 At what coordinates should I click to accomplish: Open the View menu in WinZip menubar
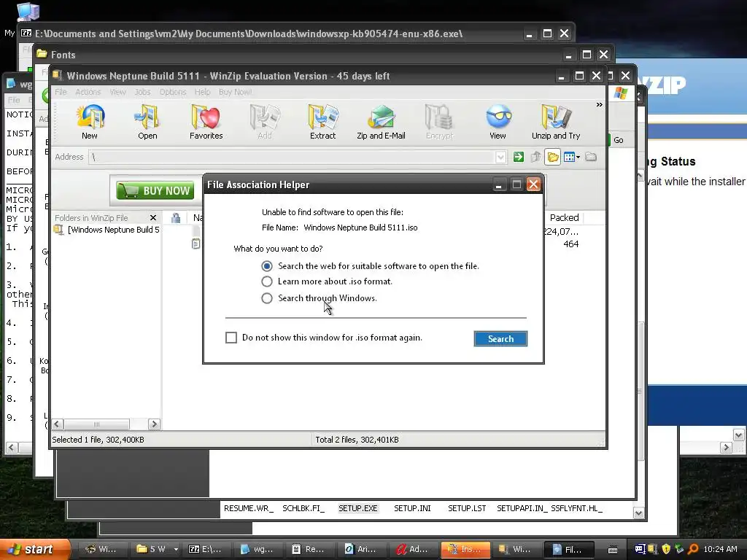(x=117, y=92)
